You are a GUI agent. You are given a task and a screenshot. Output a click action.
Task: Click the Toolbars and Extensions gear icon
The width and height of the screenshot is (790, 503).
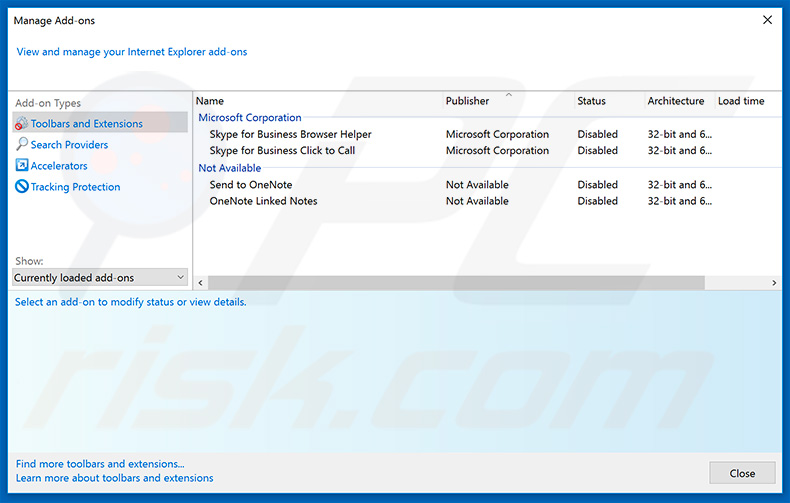tap(22, 124)
